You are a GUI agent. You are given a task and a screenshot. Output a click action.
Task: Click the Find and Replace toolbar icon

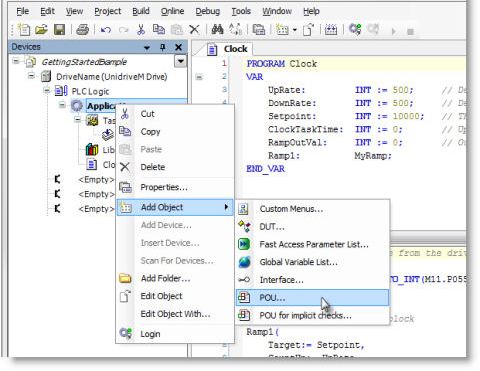point(235,30)
